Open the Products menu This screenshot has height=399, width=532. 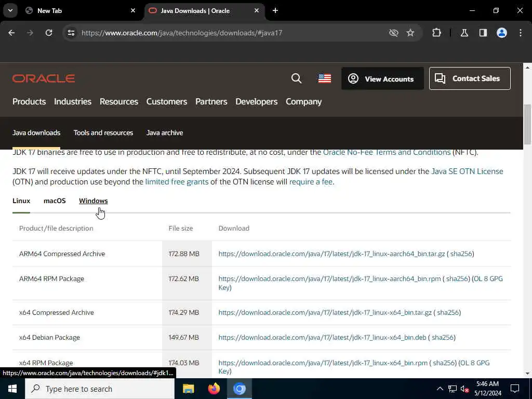(x=29, y=101)
